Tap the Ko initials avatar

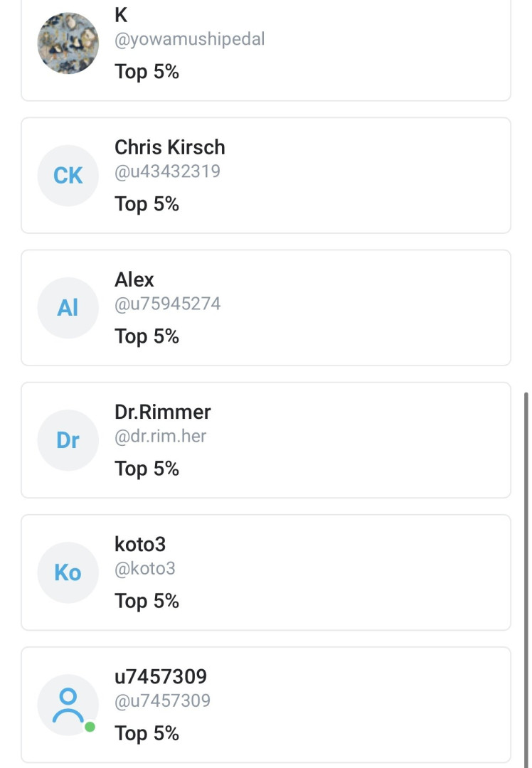[x=68, y=572]
